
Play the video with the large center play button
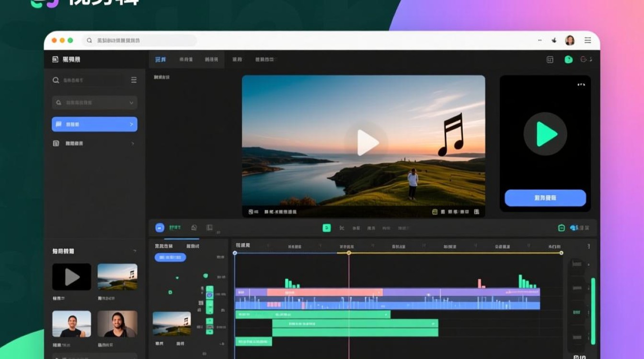pyautogui.click(x=367, y=142)
